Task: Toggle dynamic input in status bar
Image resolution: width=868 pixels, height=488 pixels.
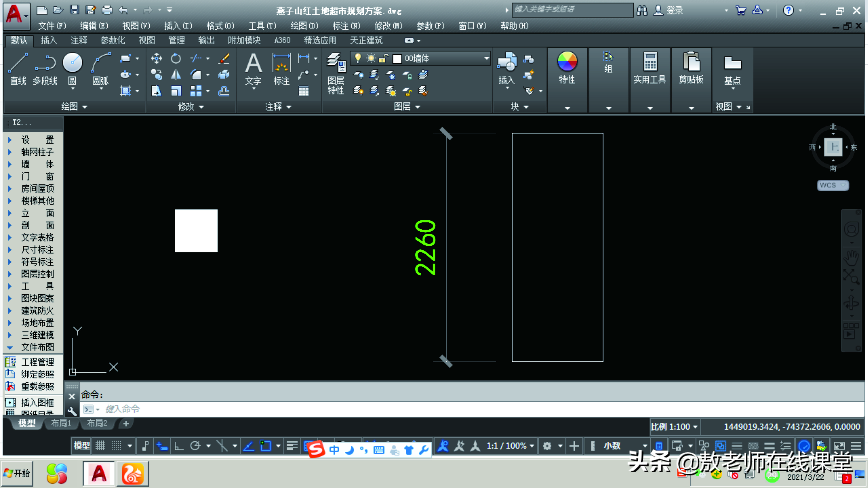Action: click(x=162, y=446)
